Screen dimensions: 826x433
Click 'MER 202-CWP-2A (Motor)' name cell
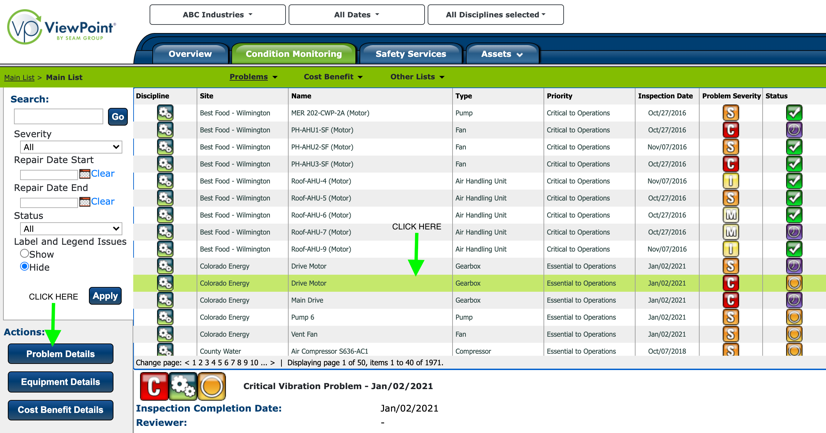pos(330,113)
